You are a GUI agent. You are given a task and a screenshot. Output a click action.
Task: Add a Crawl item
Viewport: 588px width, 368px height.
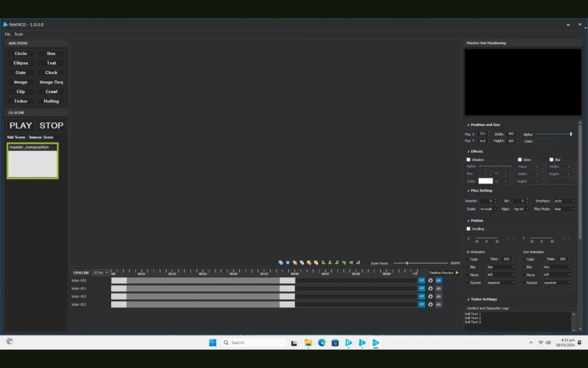pyautogui.click(x=51, y=91)
